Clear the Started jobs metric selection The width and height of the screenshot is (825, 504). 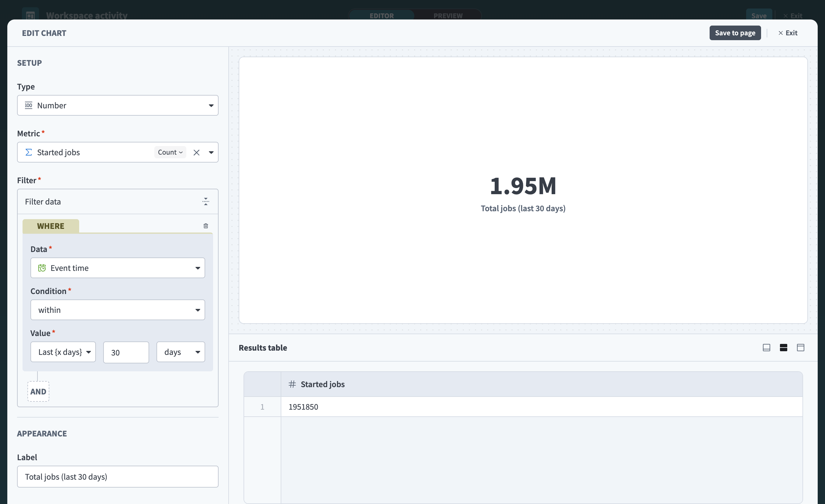(x=197, y=152)
